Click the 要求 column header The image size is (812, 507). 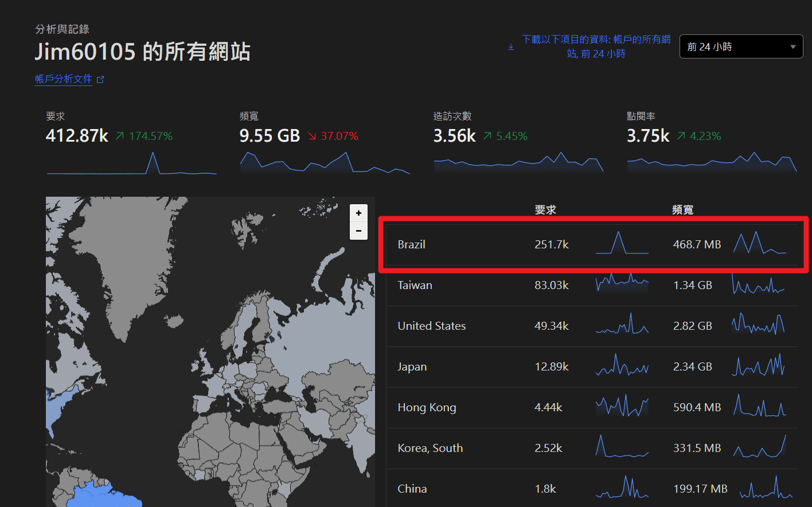pos(545,210)
